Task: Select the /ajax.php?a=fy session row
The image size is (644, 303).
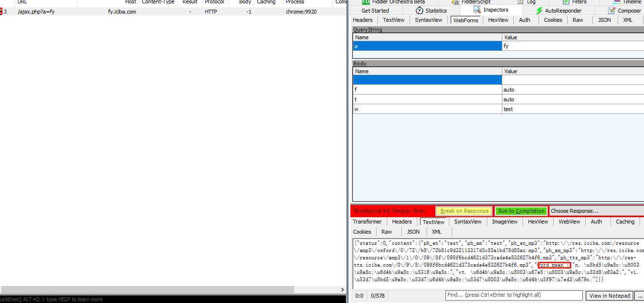Action: click(173, 11)
